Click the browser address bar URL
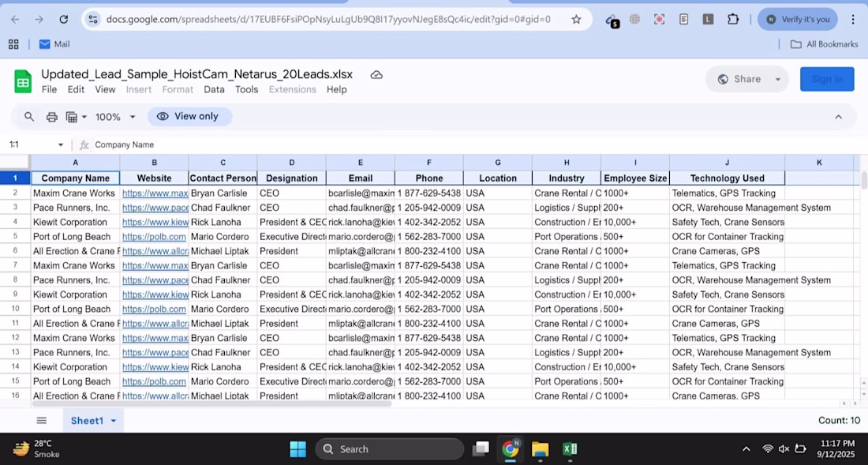This screenshot has height=465, width=868. coord(328,20)
